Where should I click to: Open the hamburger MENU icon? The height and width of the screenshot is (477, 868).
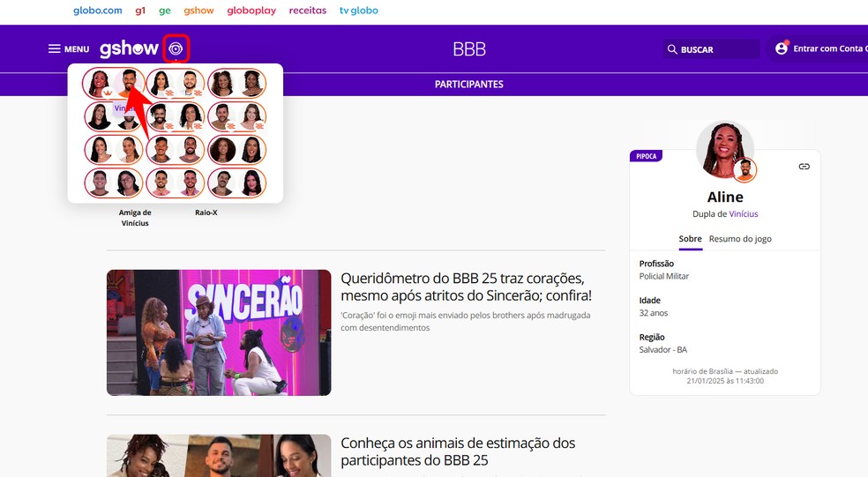[55, 49]
